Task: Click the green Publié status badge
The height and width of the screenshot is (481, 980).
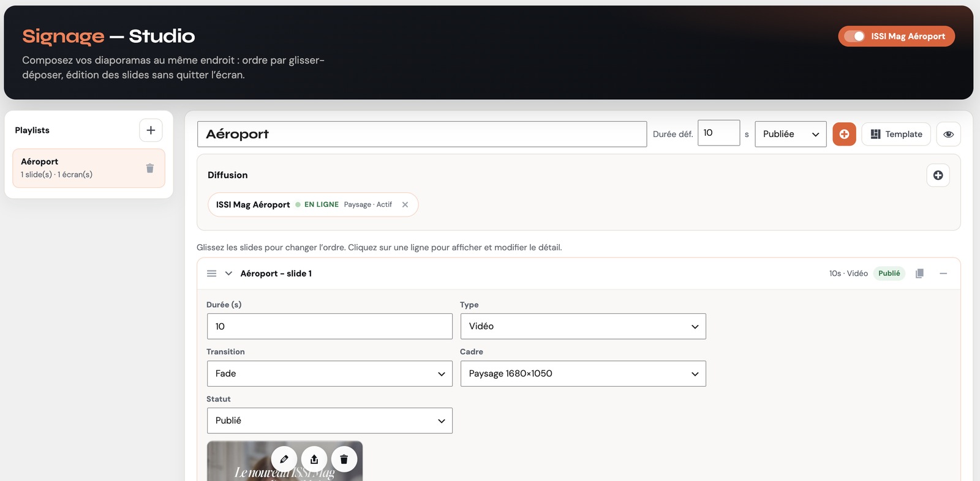Action: pyautogui.click(x=889, y=274)
